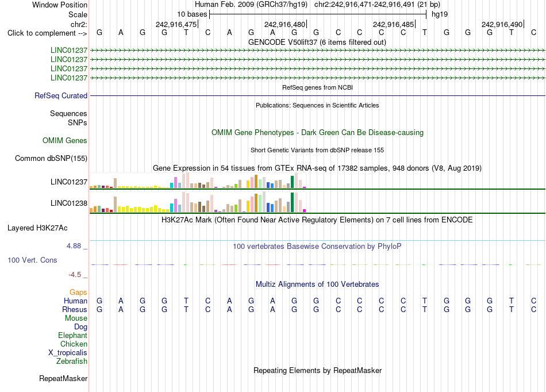Click the OMIM Genes label
546x392 pixels.
pyautogui.click(x=65, y=140)
